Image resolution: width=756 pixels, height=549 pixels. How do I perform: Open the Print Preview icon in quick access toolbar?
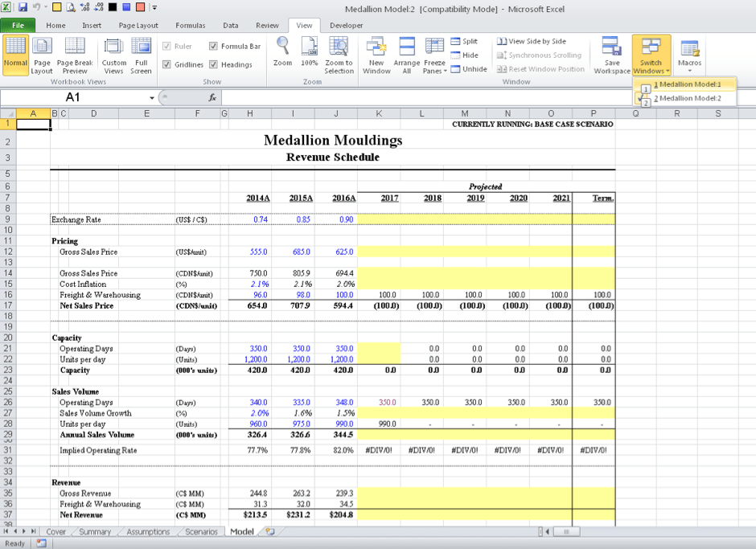(x=71, y=7)
